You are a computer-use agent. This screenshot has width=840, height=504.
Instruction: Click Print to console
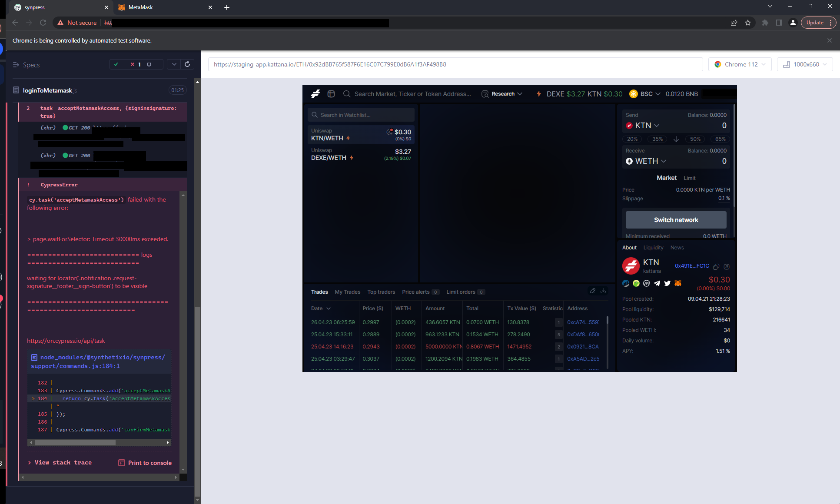point(145,463)
